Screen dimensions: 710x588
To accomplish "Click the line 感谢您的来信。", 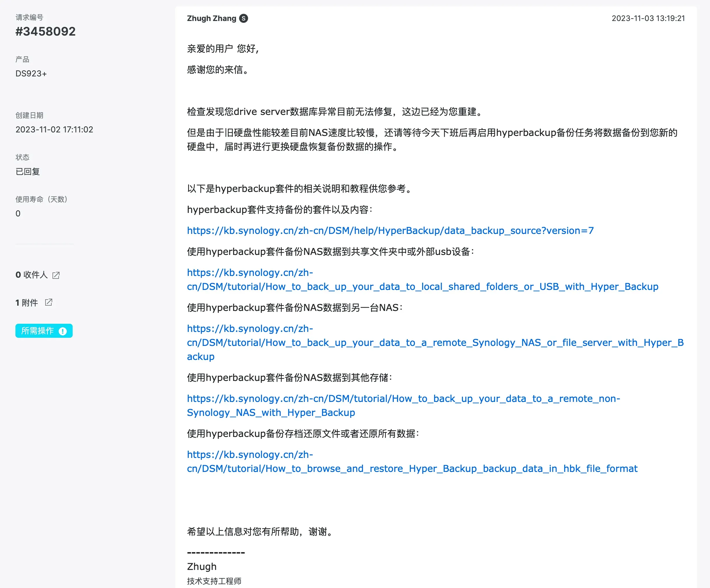I will (x=219, y=70).
